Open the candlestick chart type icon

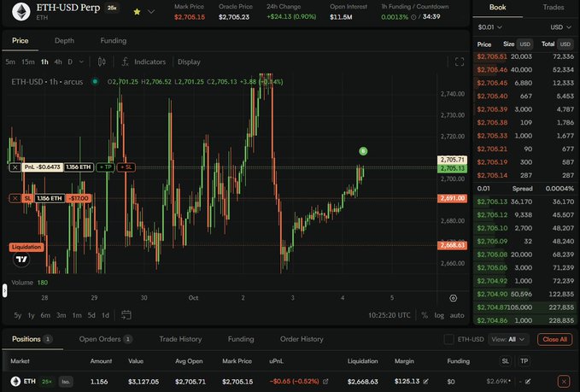[102, 61]
